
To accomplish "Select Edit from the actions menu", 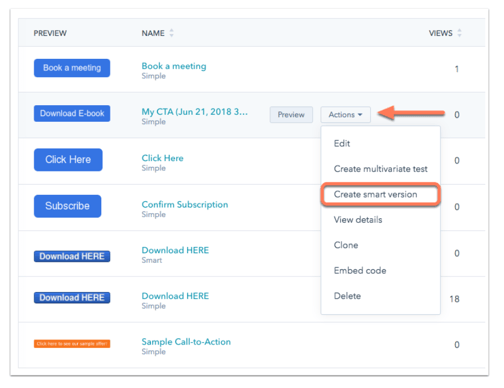I will (342, 144).
